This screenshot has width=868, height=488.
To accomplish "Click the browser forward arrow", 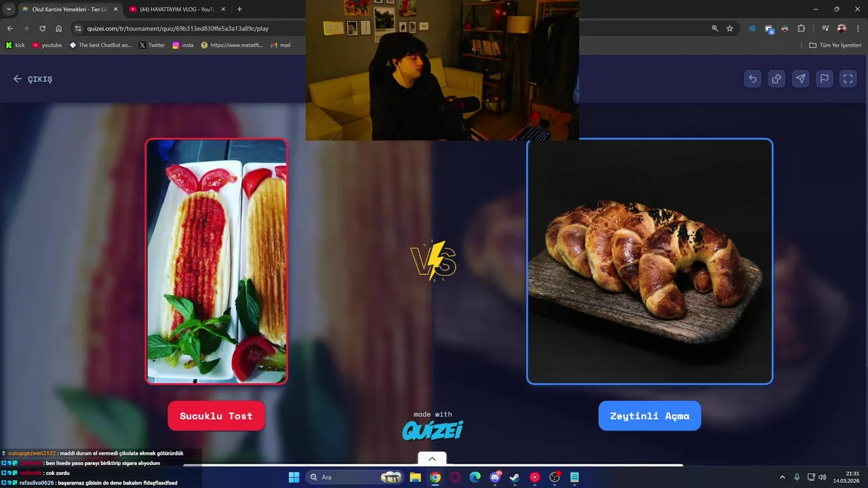I will pos(26,28).
